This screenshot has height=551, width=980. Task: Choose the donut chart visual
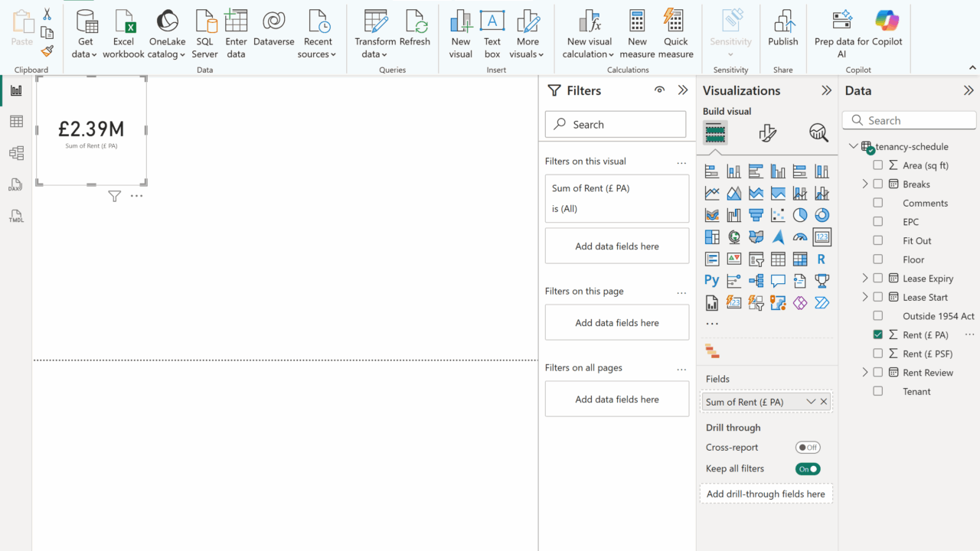[822, 215]
